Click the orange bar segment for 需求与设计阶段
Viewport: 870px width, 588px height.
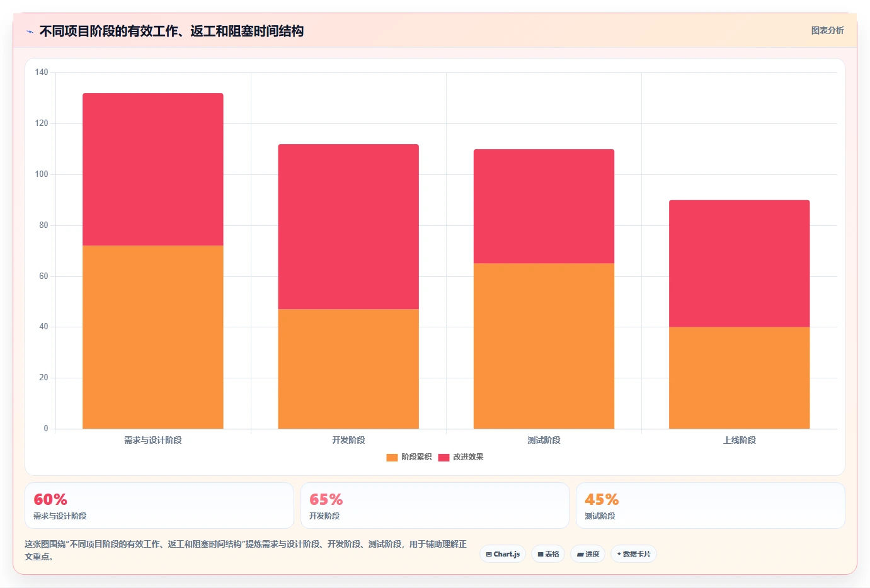point(153,337)
